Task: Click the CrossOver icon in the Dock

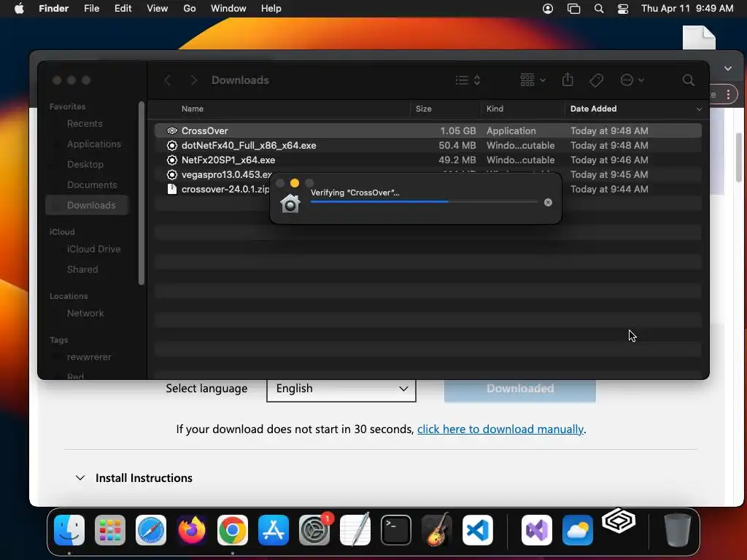Action: (x=619, y=521)
